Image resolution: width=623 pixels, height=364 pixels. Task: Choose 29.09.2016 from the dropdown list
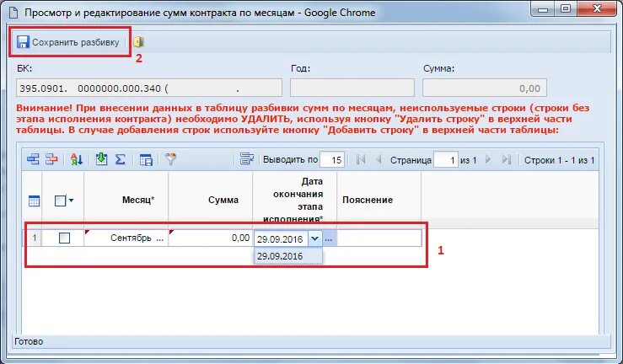[288, 256]
